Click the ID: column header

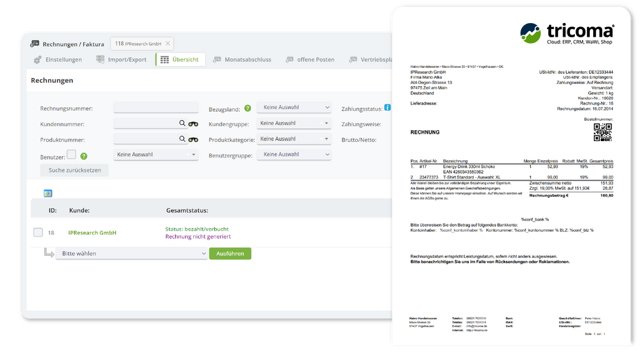tap(53, 210)
